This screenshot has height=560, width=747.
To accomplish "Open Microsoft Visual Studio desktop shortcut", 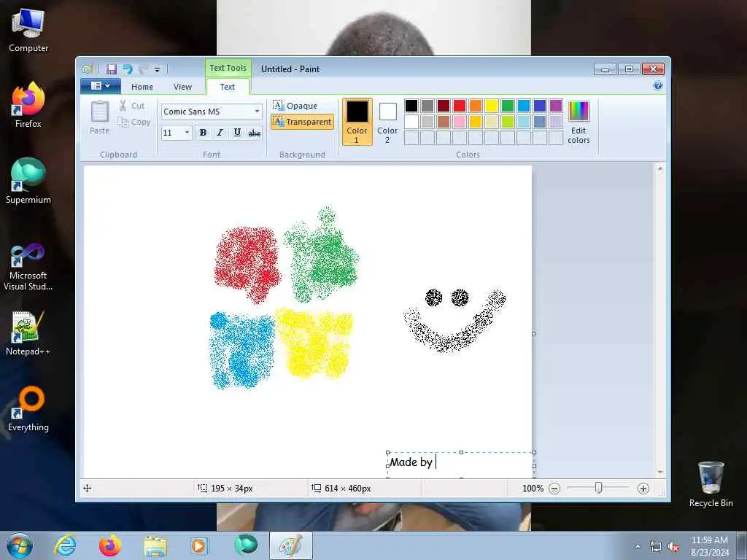I will pos(28,267).
